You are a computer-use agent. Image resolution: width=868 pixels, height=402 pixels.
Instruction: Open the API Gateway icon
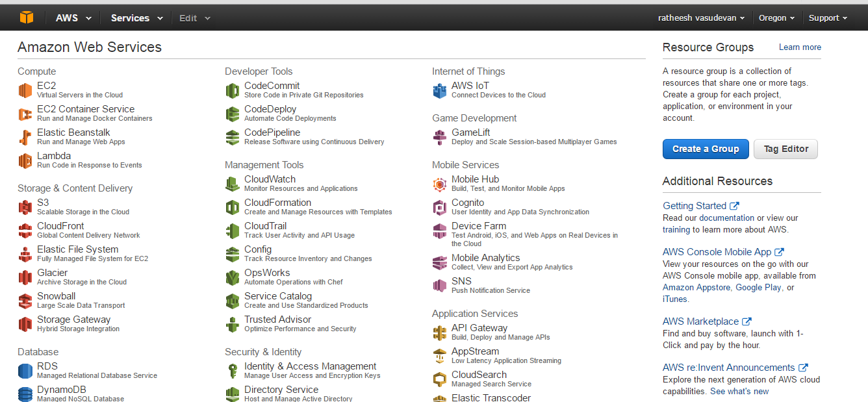coord(440,333)
